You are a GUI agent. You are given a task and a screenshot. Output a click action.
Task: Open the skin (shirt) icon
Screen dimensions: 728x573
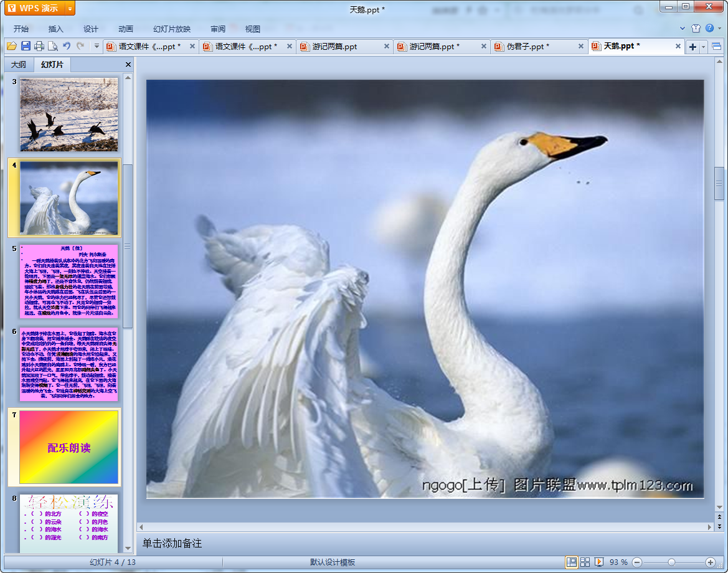click(x=696, y=28)
